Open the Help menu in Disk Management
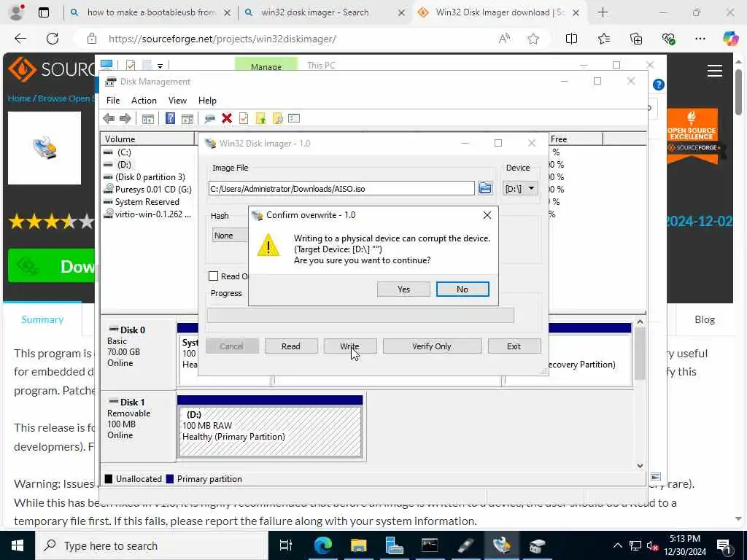This screenshot has height=560, width=747. click(207, 101)
